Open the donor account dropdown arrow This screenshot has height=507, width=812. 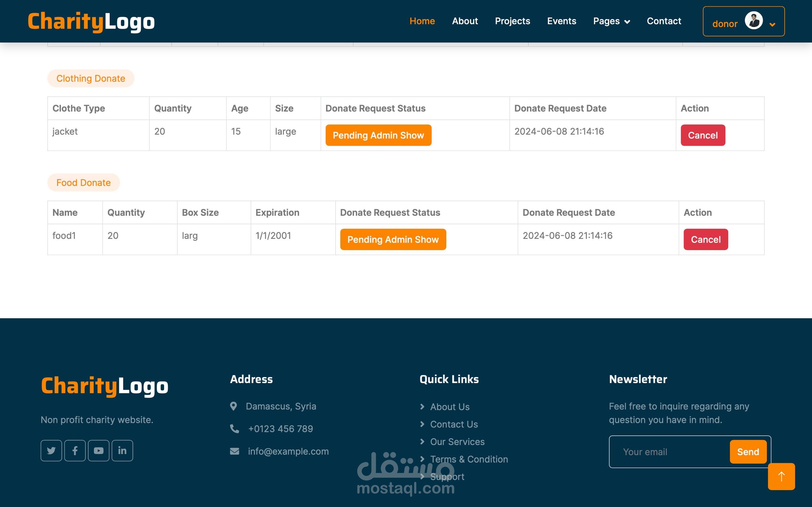pyautogui.click(x=772, y=24)
